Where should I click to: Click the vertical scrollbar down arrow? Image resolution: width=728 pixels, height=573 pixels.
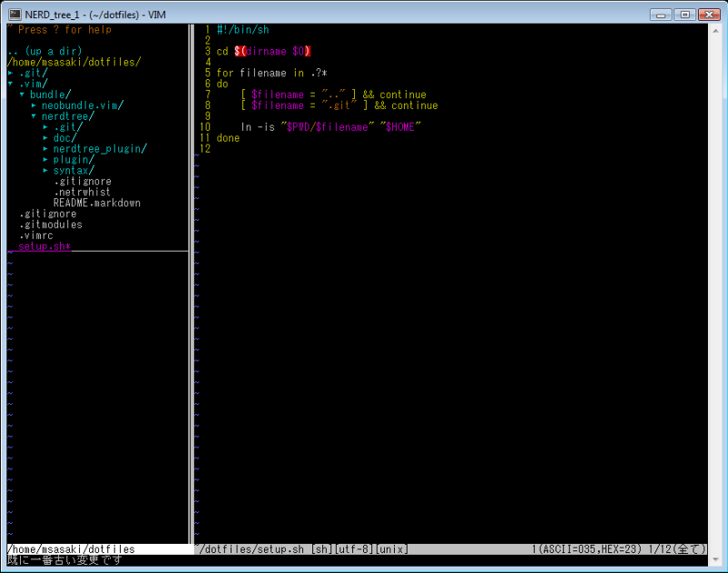click(715, 559)
